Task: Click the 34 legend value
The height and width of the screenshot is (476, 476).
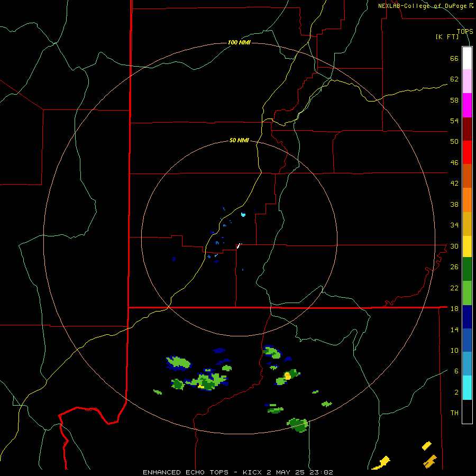Action: point(454,225)
